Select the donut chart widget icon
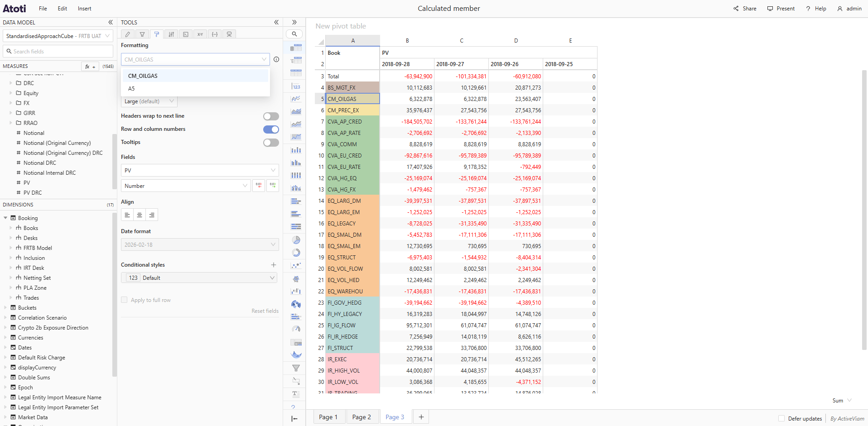The width and height of the screenshot is (868, 426). 296,253
